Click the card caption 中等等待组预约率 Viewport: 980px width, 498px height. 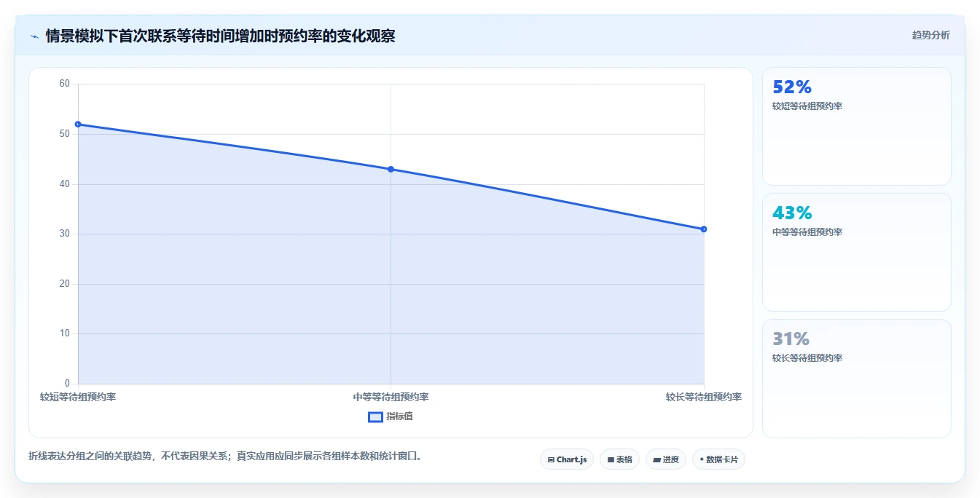807,232
